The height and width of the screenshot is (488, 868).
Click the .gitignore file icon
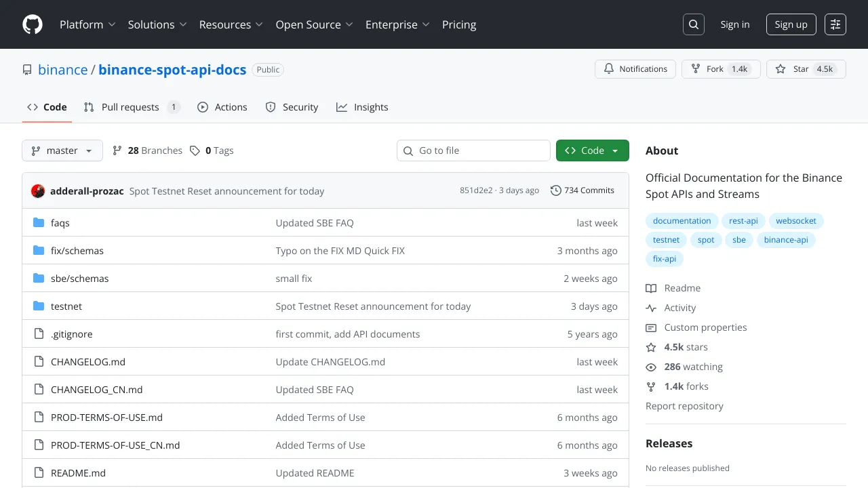click(39, 333)
